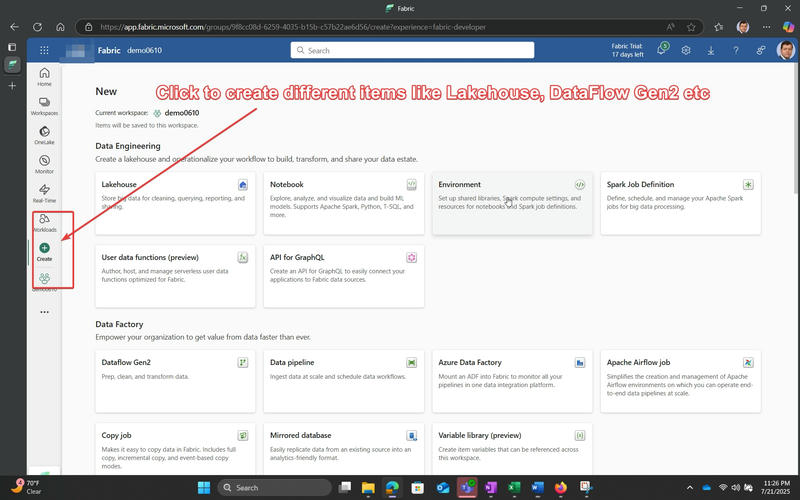Create a Data pipeline item

click(343, 381)
